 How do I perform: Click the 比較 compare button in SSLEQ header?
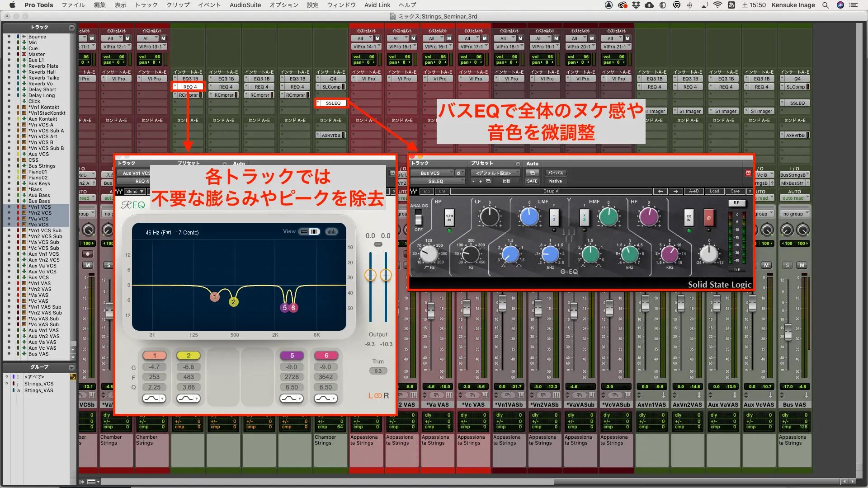pos(506,181)
